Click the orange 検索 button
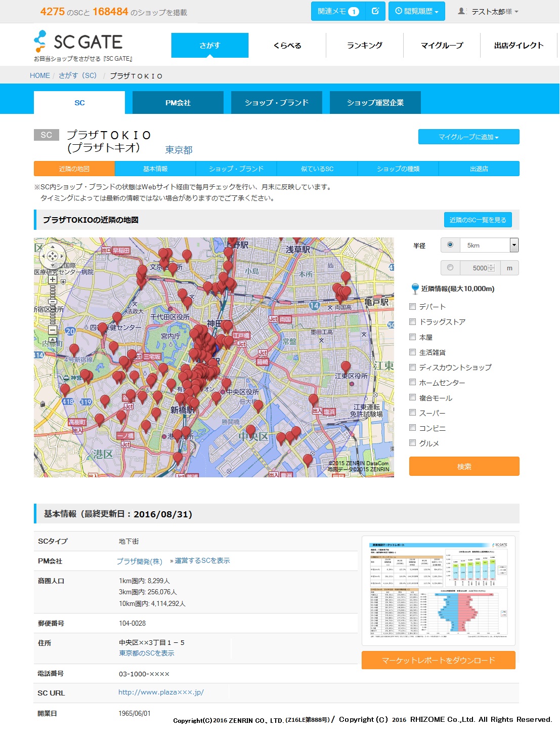This screenshot has width=560, height=734. 464,466
